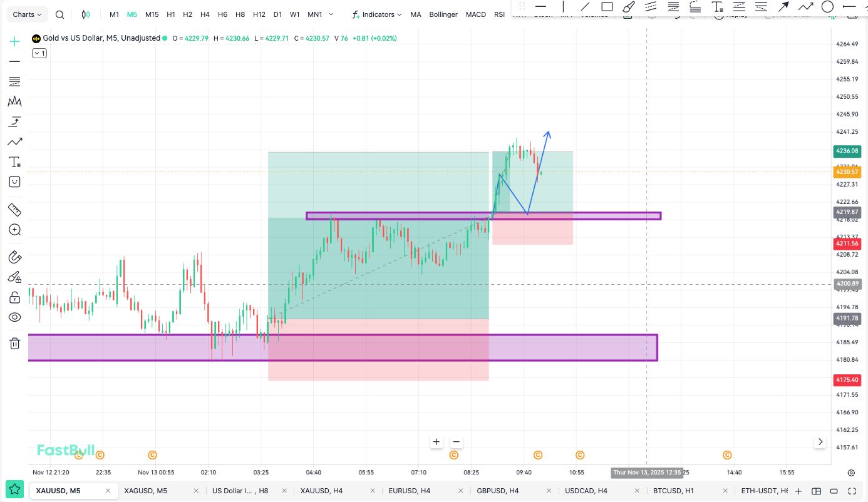
Task: Switch to the BTCUSD, H1 tab
Action: [x=673, y=491]
